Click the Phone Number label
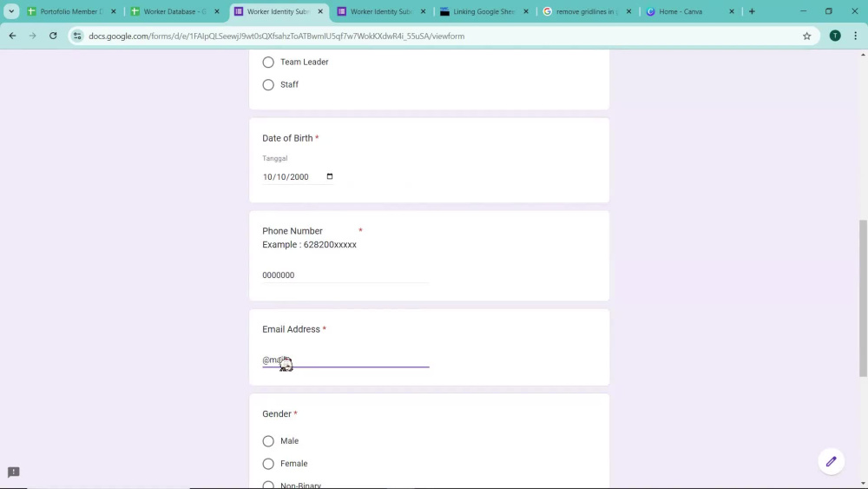This screenshot has height=489, width=868. click(x=293, y=231)
